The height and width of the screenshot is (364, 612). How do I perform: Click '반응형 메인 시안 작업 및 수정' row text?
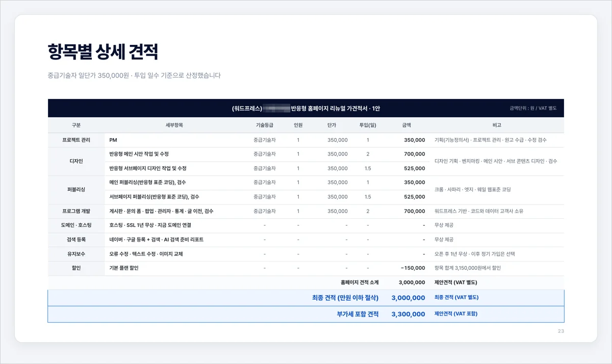tap(139, 154)
